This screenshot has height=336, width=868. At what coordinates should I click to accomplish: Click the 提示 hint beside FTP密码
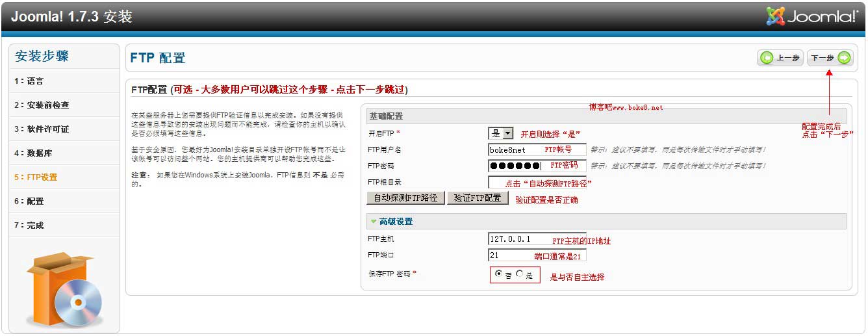coord(678,166)
